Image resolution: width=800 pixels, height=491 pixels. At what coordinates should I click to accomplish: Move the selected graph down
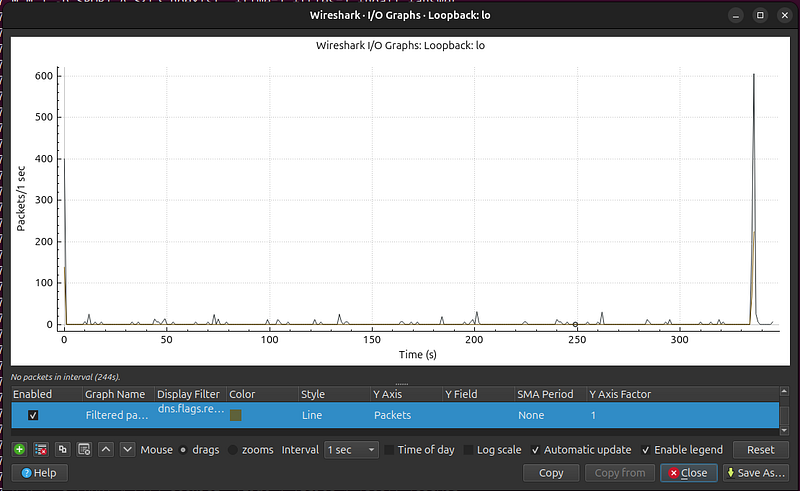pyautogui.click(x=128, y=450)
